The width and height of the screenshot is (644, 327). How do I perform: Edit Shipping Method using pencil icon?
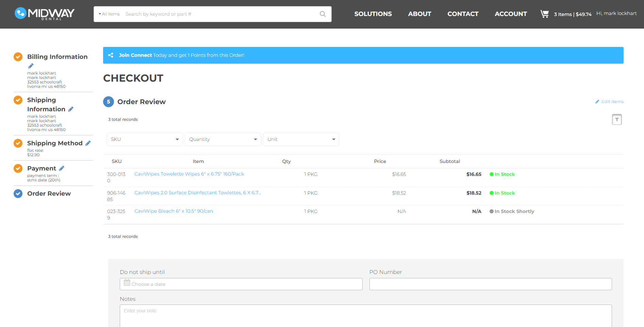pyautogui.click(x=88, y=143)
